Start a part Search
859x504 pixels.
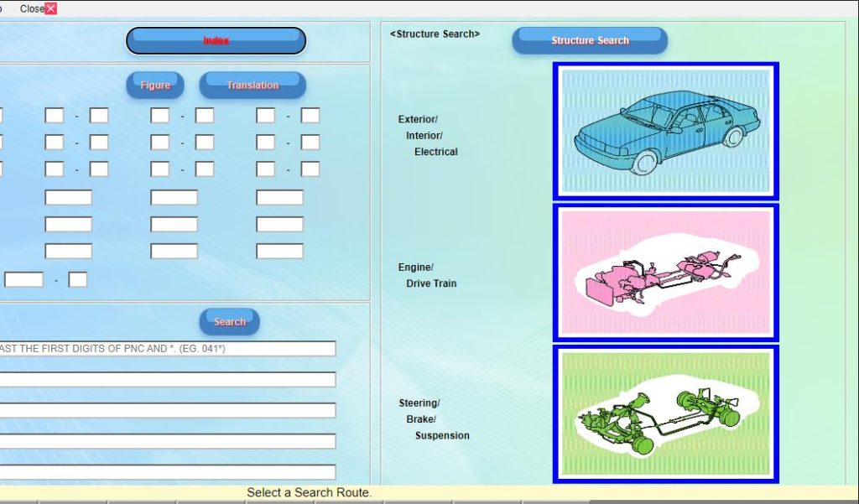tap(229, 321)
